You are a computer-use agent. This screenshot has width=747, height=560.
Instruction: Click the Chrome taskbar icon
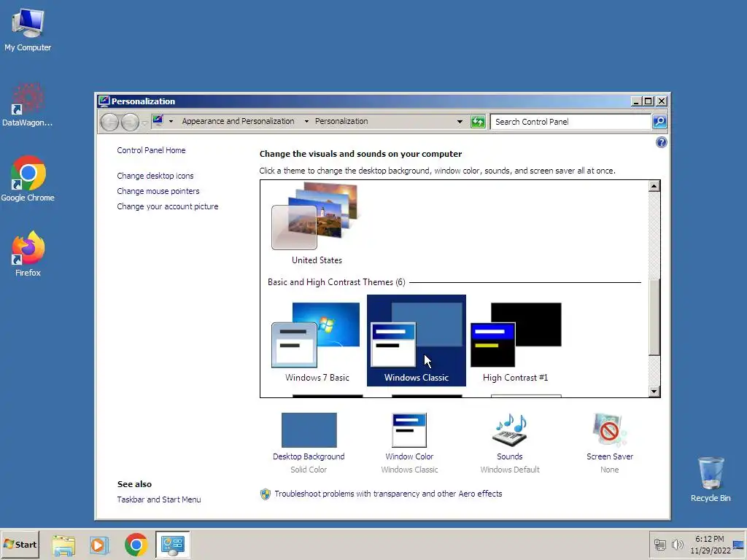[136, 545]
